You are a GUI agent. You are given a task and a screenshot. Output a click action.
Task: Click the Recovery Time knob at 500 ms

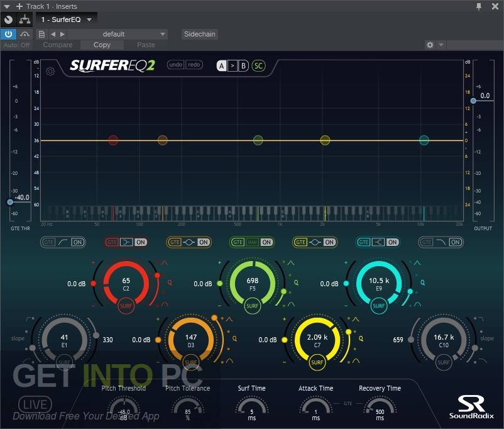click(x=380, y=408)
